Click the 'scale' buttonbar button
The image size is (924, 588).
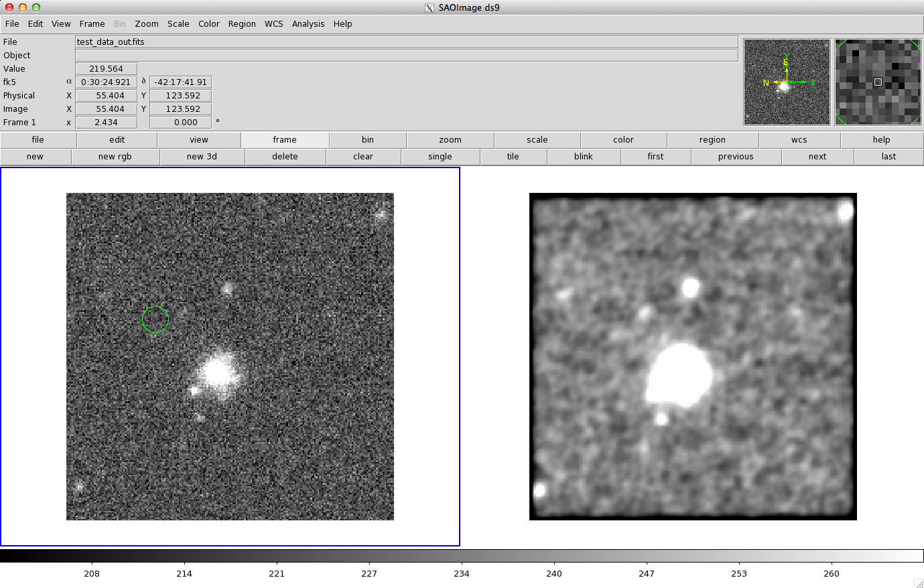coord(537,140)
